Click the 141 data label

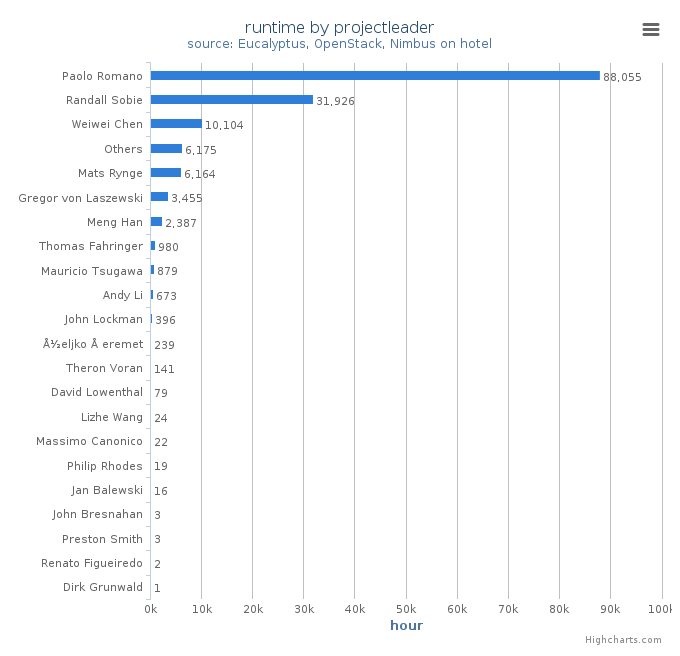[x=164, y=369]
